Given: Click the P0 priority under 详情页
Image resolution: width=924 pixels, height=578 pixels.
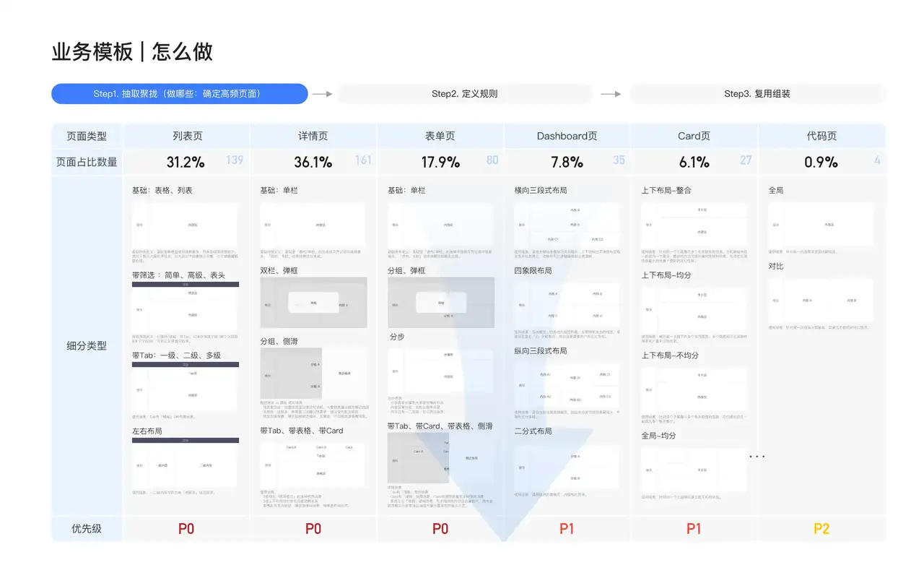Looking at the screenshot, I should coord(313,529).
